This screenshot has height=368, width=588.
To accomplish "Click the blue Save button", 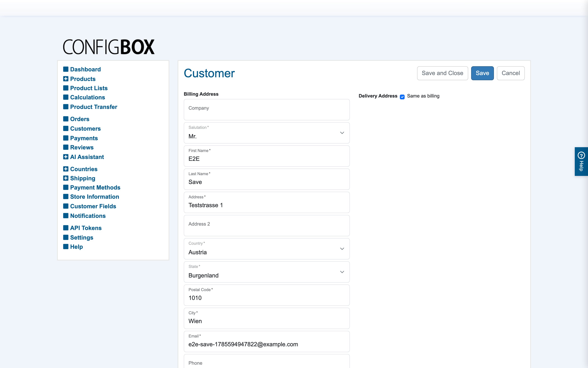I will point(482,73).
